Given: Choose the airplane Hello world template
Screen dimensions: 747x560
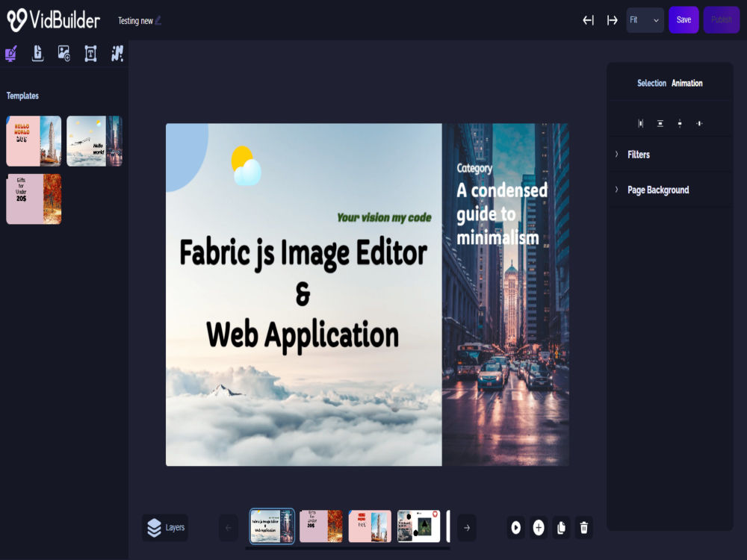Looking at the screenshot, I should pos(94,141).
